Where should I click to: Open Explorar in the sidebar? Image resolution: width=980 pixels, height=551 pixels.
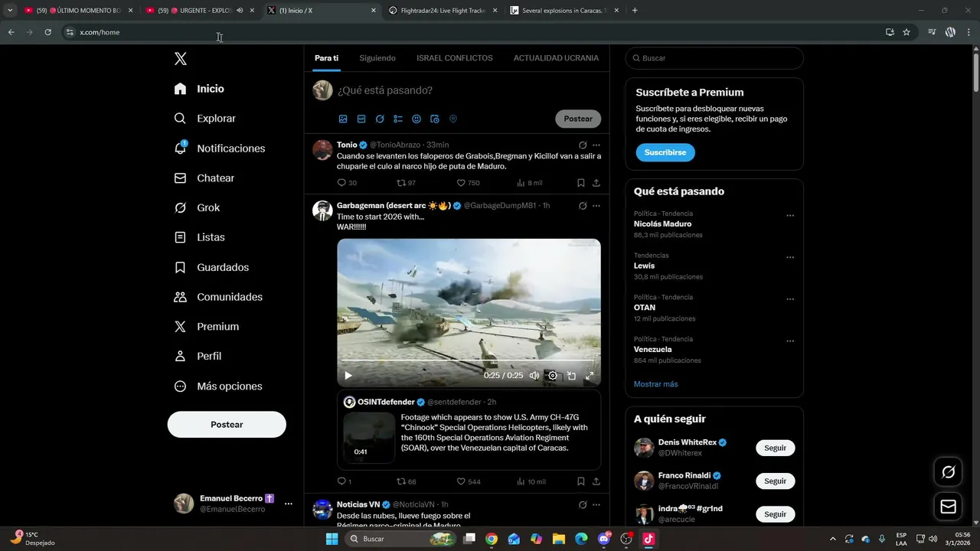pos(204,119)
